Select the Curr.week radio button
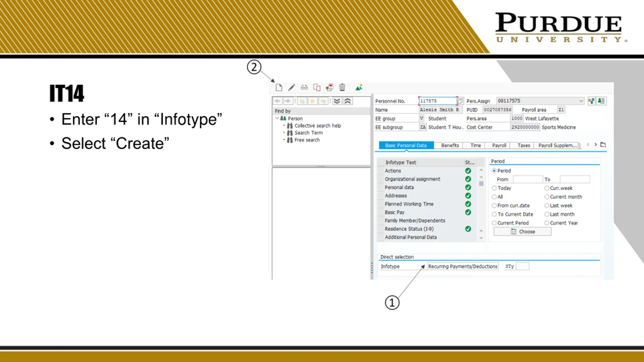 [x=547, y=188]
